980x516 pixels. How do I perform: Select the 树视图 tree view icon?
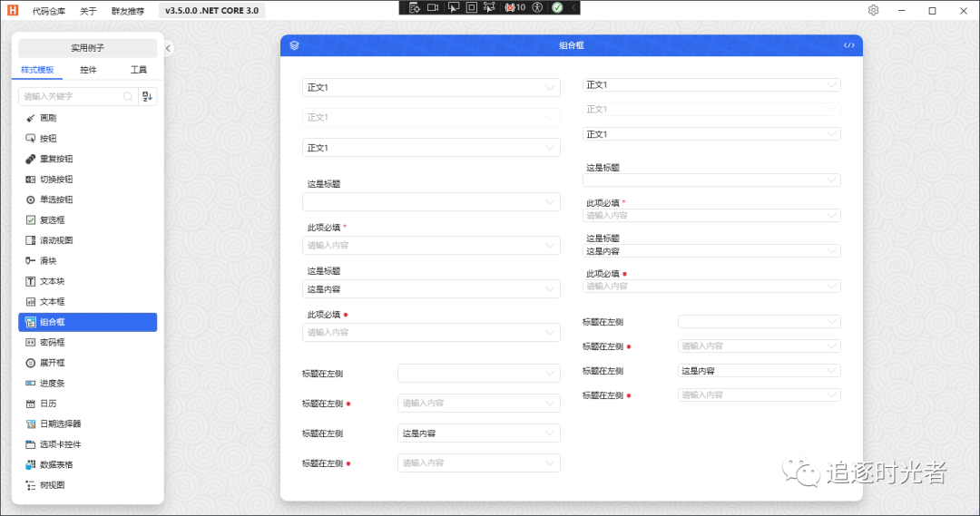point(31,485)
